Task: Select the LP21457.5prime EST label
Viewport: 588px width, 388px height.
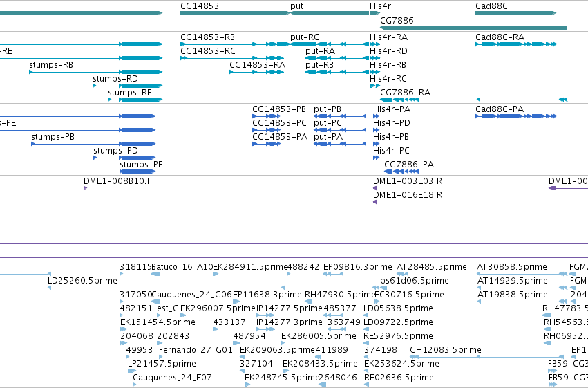Action: (162, 364)
